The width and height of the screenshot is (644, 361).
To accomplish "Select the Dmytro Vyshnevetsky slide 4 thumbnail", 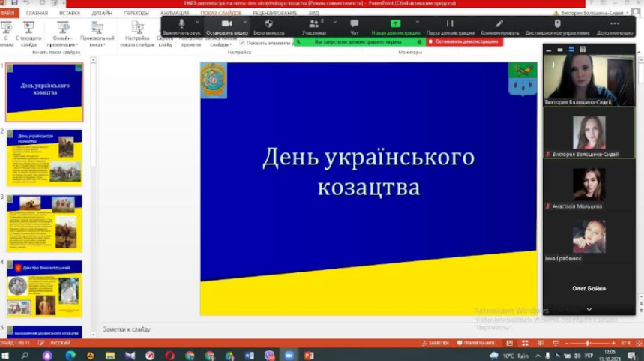I will click(x=45, y=288).
